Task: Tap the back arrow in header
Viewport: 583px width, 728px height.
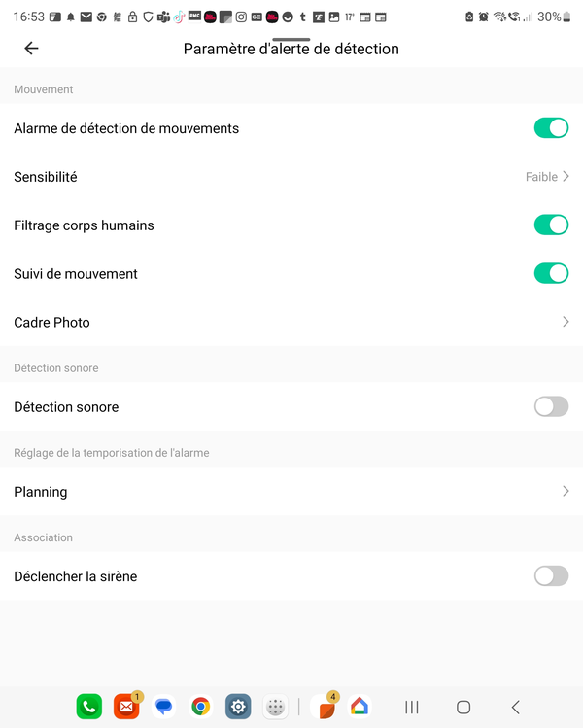Action: coord(31,49)
